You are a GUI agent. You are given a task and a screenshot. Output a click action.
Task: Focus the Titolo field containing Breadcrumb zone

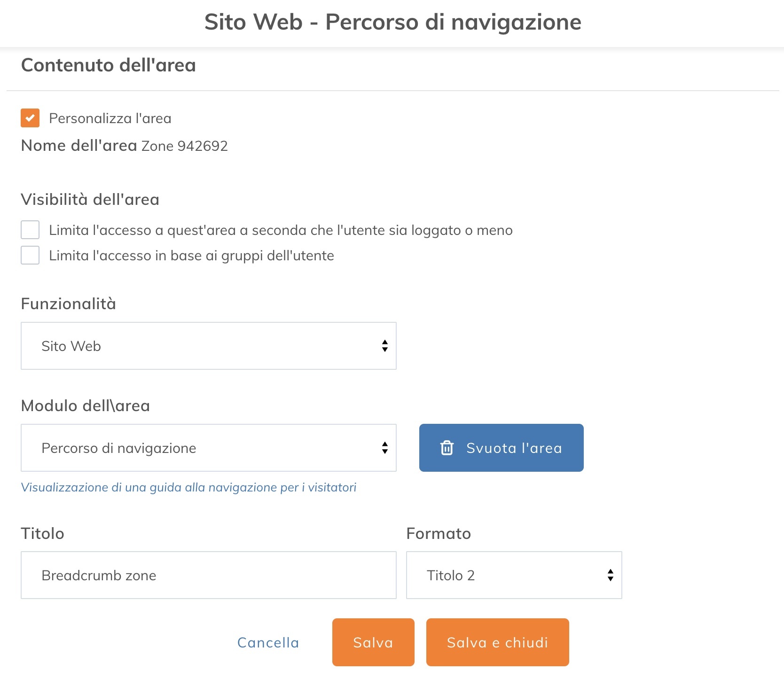click(x=208, y=575)
